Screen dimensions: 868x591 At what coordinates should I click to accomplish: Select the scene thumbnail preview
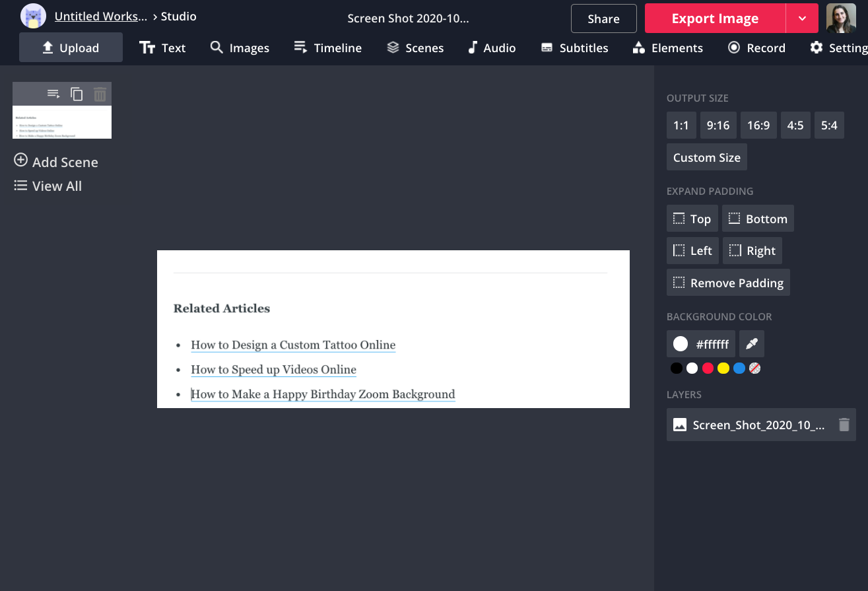click(62, 122)
